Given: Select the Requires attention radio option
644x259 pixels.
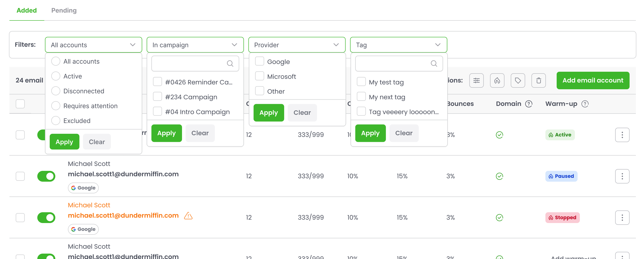Looking at the screenshot, I should pos(56,106).
